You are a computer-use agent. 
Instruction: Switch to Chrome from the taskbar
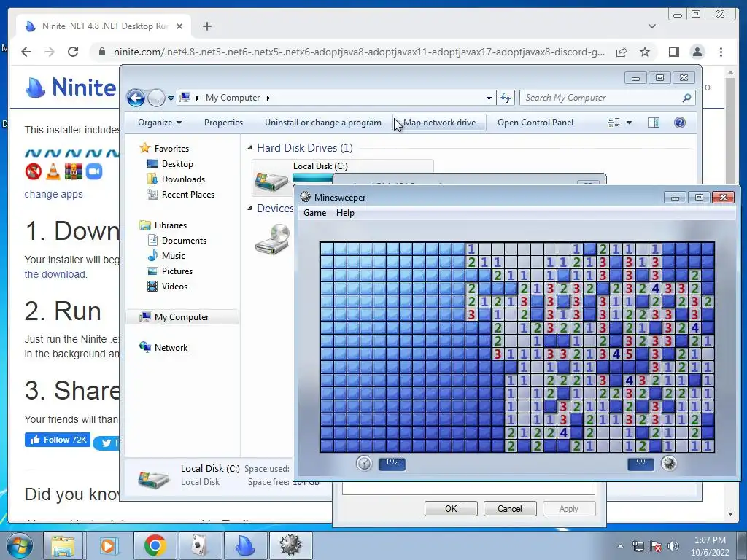155,545
